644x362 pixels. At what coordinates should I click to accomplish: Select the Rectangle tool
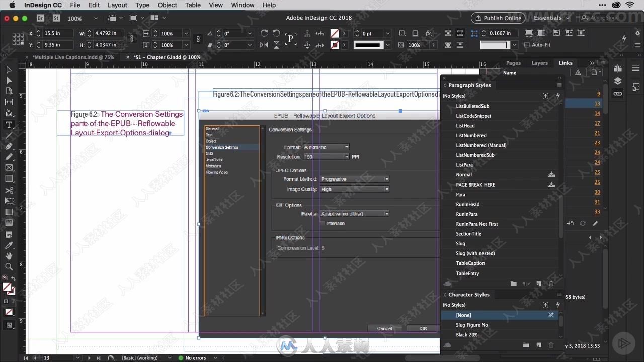click(x=9, y=178)
